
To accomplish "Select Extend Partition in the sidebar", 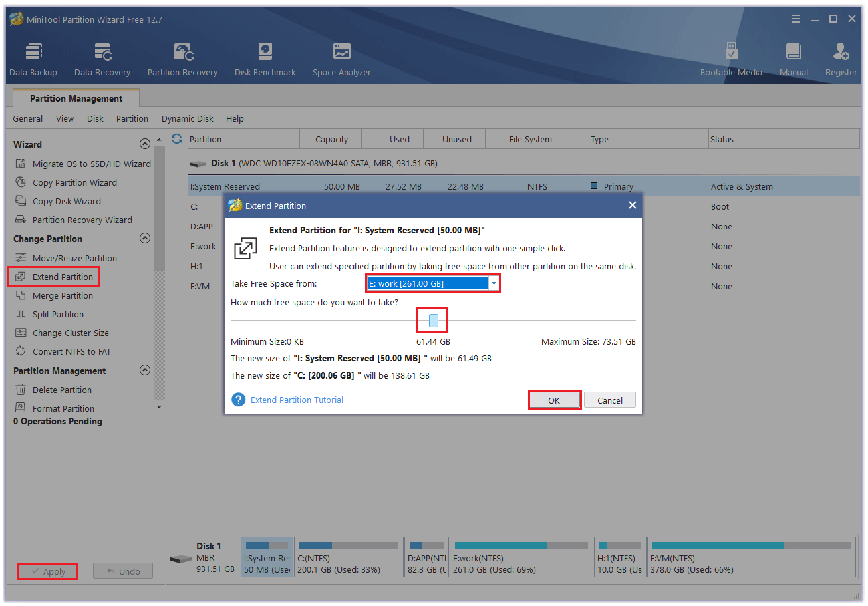I will click(54, 277).
